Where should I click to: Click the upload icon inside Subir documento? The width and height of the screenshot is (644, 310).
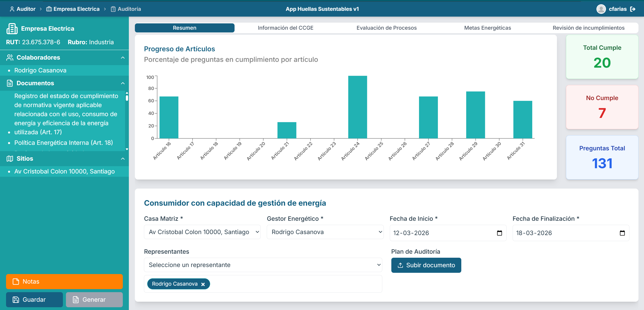tap(400, 265)
